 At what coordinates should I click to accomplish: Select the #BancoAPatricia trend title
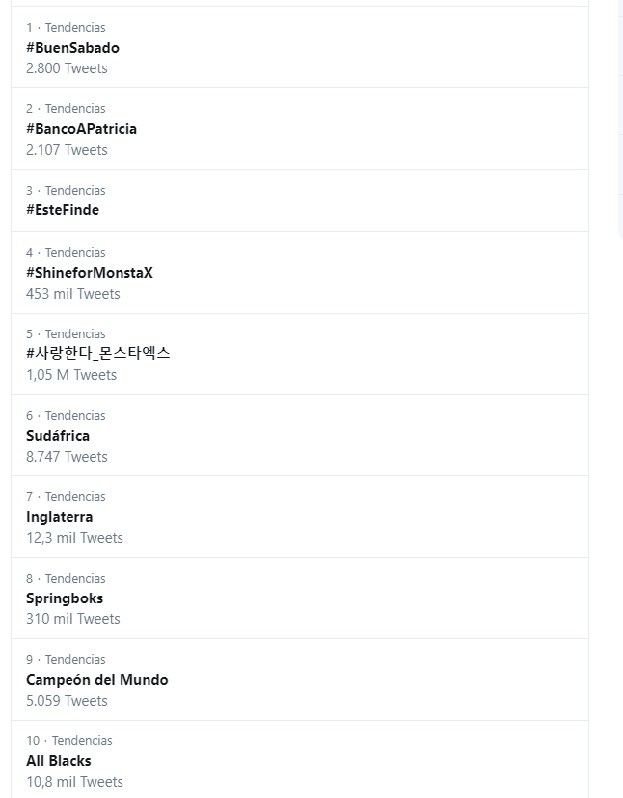(81, 129)
